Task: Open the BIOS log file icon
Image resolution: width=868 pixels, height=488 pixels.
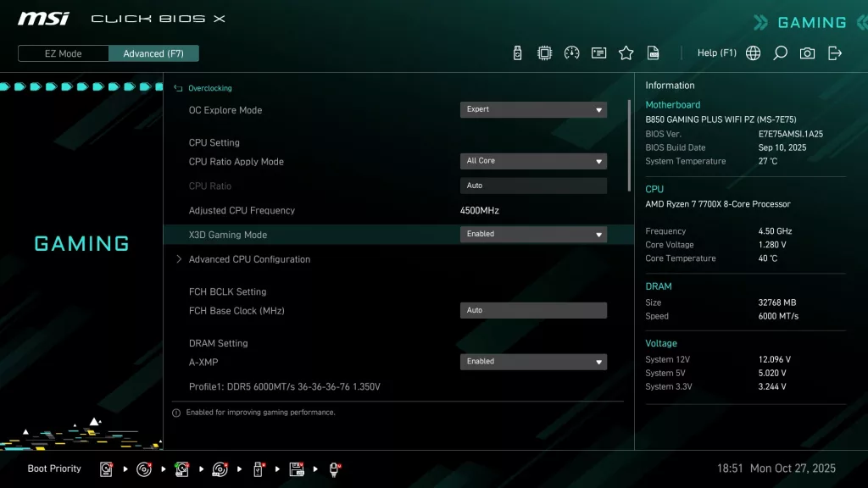Action: tap(653, 53)
